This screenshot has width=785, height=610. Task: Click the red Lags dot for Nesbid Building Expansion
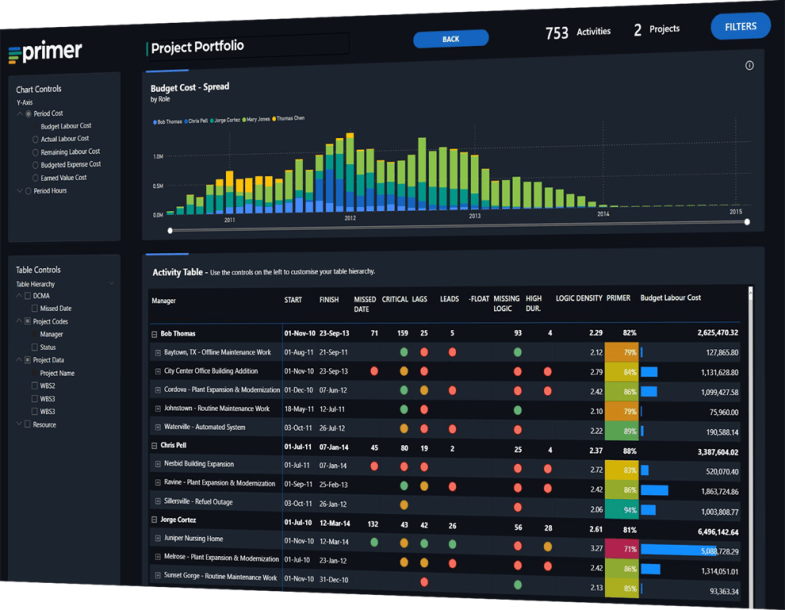pos(424,465)
